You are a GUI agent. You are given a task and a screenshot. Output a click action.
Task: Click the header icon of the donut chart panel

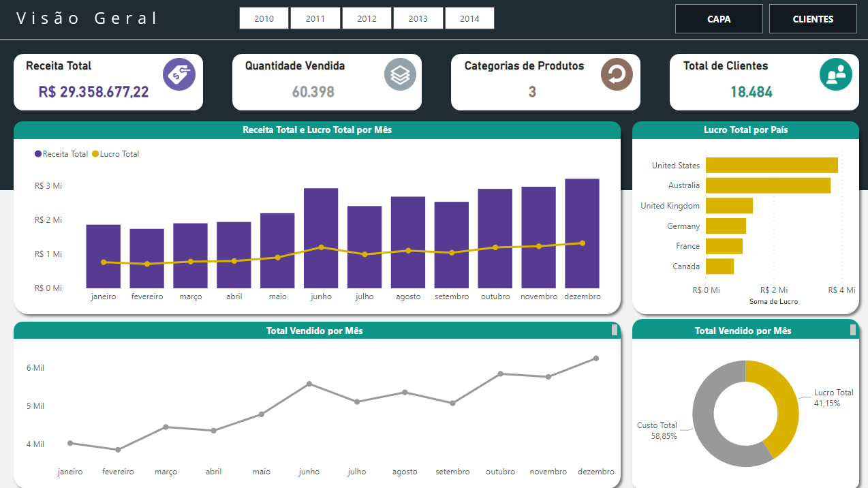point(852,330)
